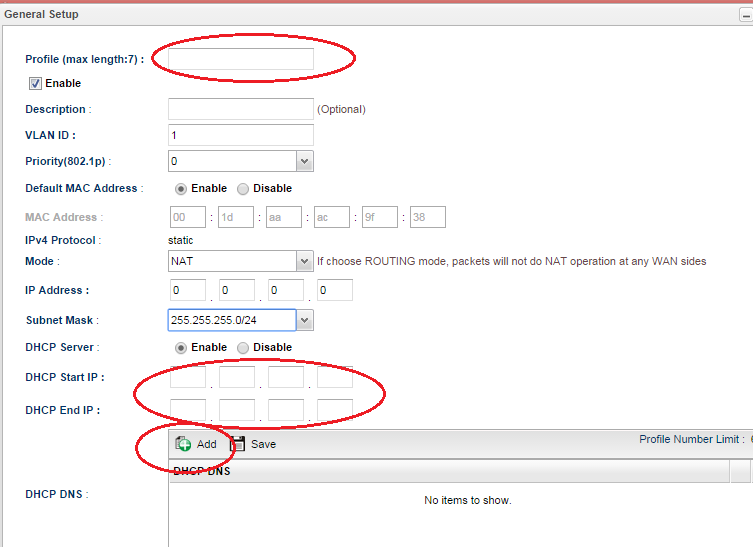
Task: Focus the VLAN ID field
Action: 241,135
